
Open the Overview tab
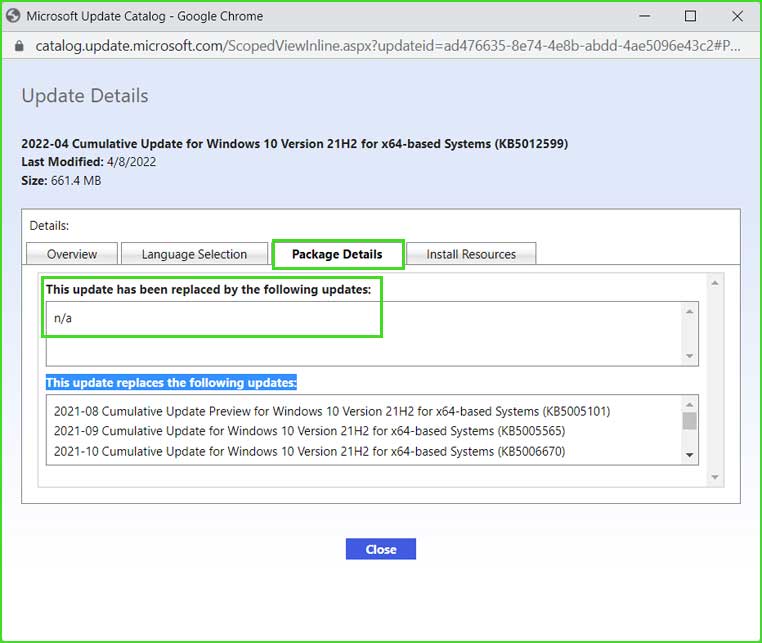[72, 254]
